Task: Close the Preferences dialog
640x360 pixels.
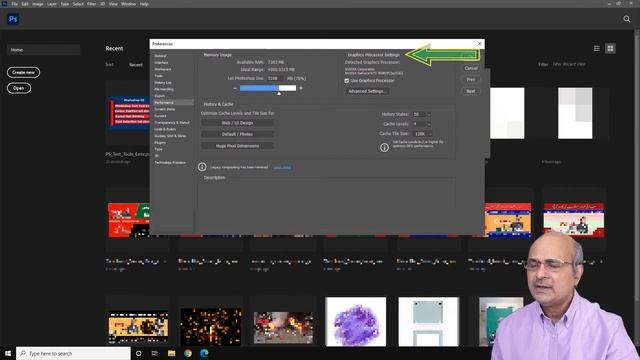Action: (479, 44)
